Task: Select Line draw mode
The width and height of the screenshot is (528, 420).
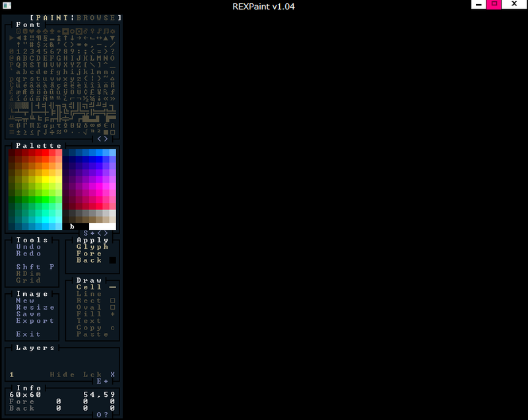Action: (x=89, y=294)
